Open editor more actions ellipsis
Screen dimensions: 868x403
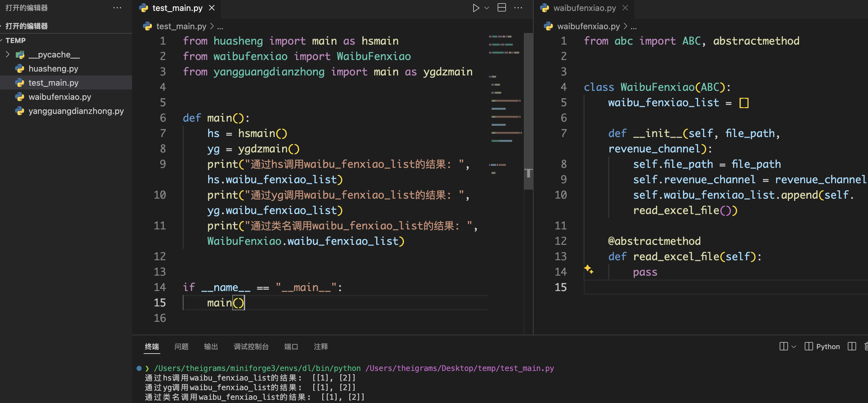pos(518,8)
